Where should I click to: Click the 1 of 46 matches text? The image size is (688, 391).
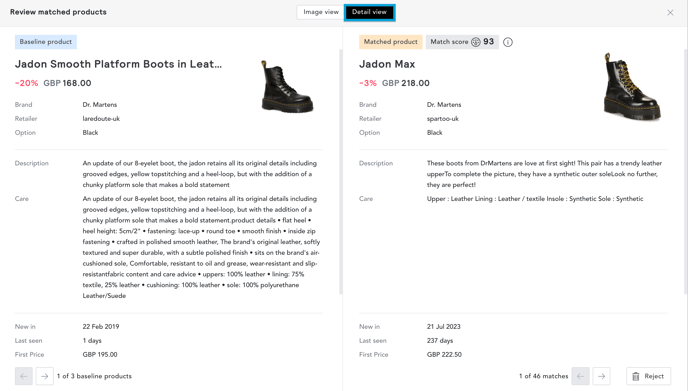tap(543, 376)
